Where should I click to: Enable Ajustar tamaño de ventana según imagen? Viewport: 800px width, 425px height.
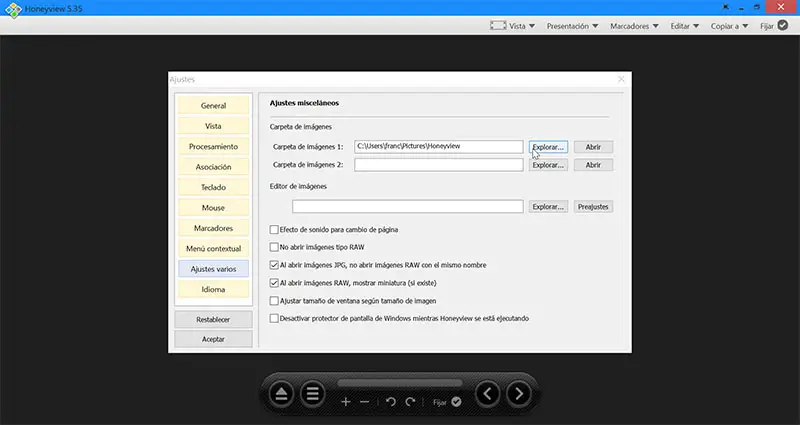click(274, 301)
